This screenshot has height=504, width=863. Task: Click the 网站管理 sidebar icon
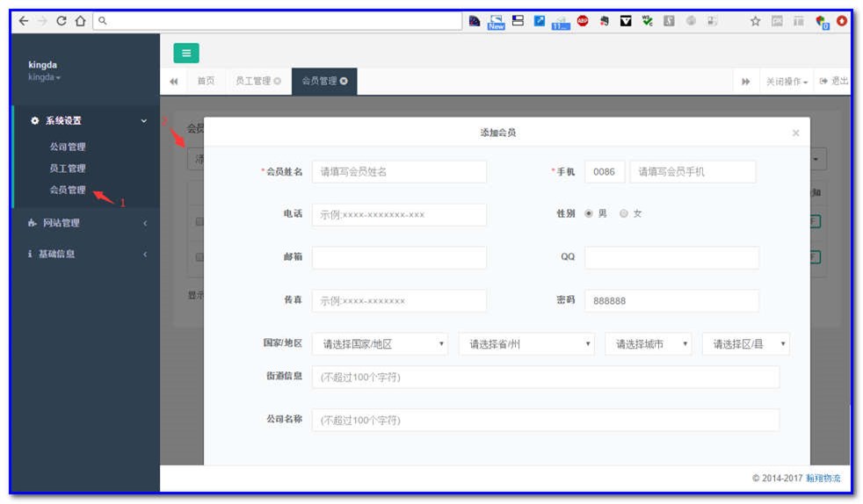(32, 223)
